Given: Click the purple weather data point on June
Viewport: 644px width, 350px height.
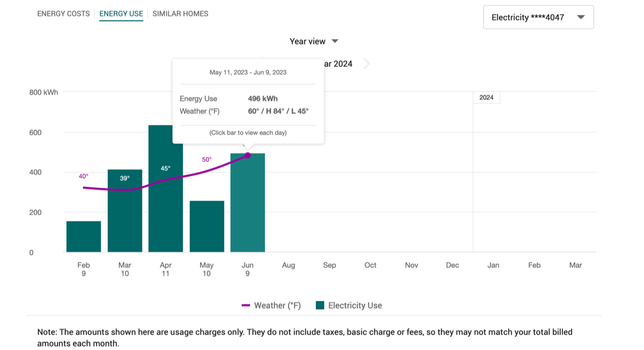Looking at the screenshot, I should (248, 155).
